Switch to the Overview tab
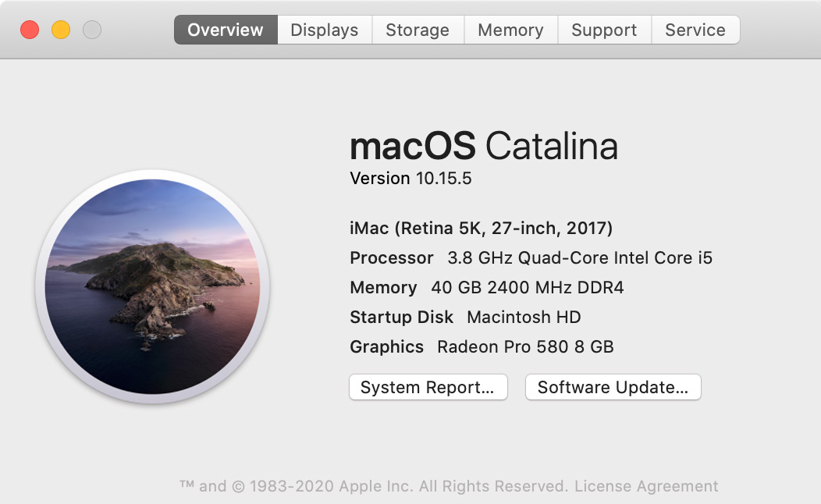 click(226, 30)
